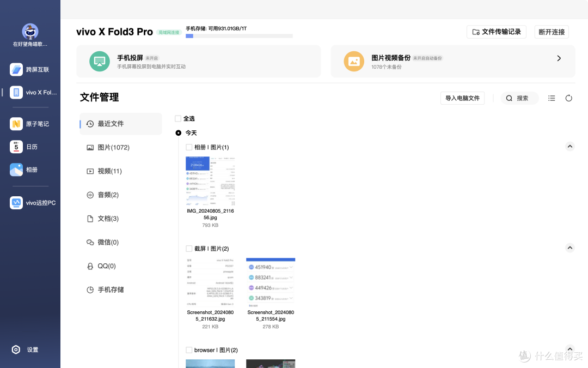This screenshot has width=588, height=368.
Task: Open 原子笔记 notes app
Action: click(30, 124)
